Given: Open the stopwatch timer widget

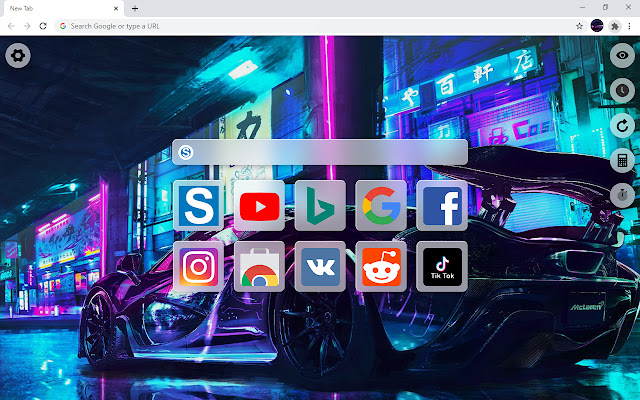Looking at the screenshot, I should click(622, 195).
